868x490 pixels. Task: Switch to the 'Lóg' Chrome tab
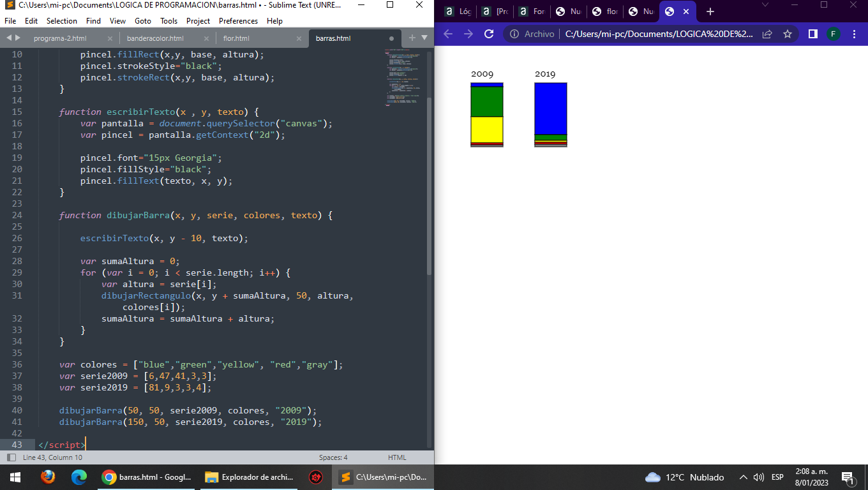[457, 11]
